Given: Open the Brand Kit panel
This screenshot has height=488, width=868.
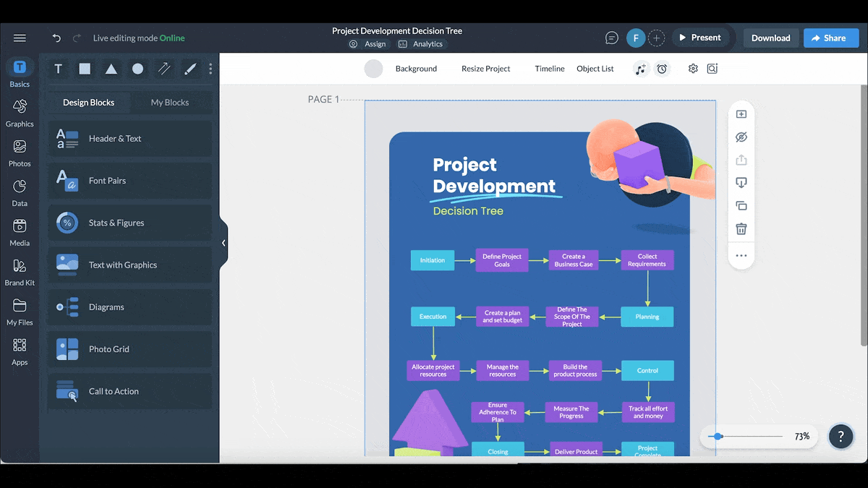Looking at the screenshot, I should click(x=20, y=272).
